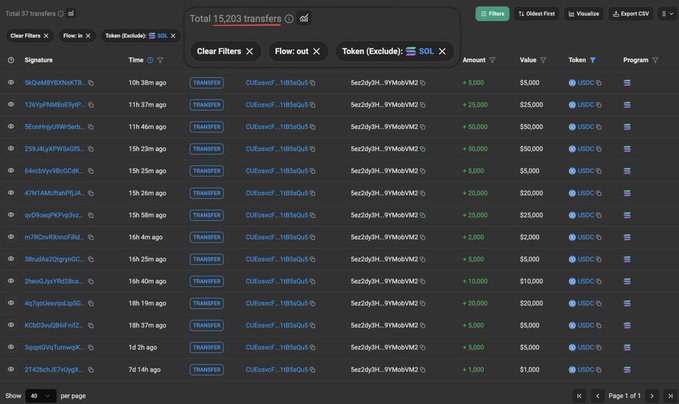Toggle eye icon on the 16h 4m ago row

(x=11, y=237)
